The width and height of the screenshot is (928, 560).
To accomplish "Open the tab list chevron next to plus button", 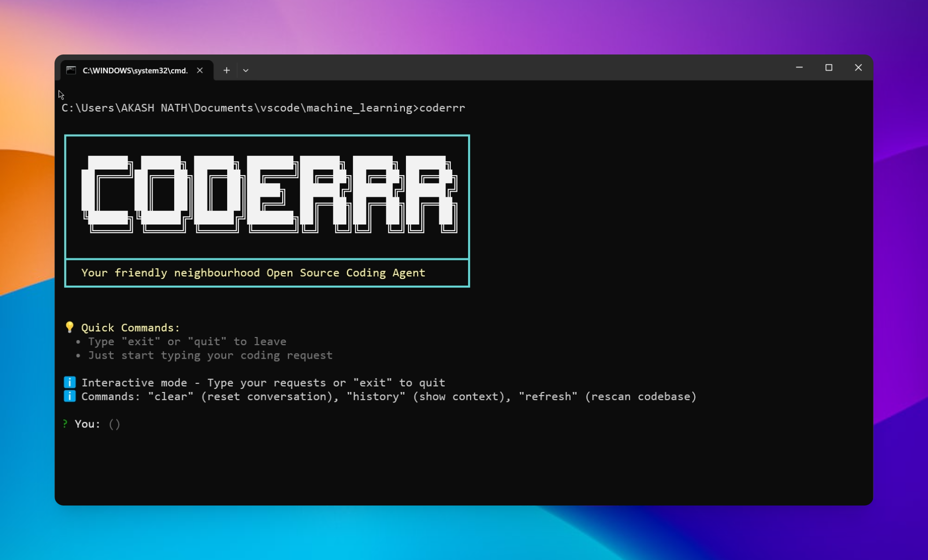I will tap(246, 71).
